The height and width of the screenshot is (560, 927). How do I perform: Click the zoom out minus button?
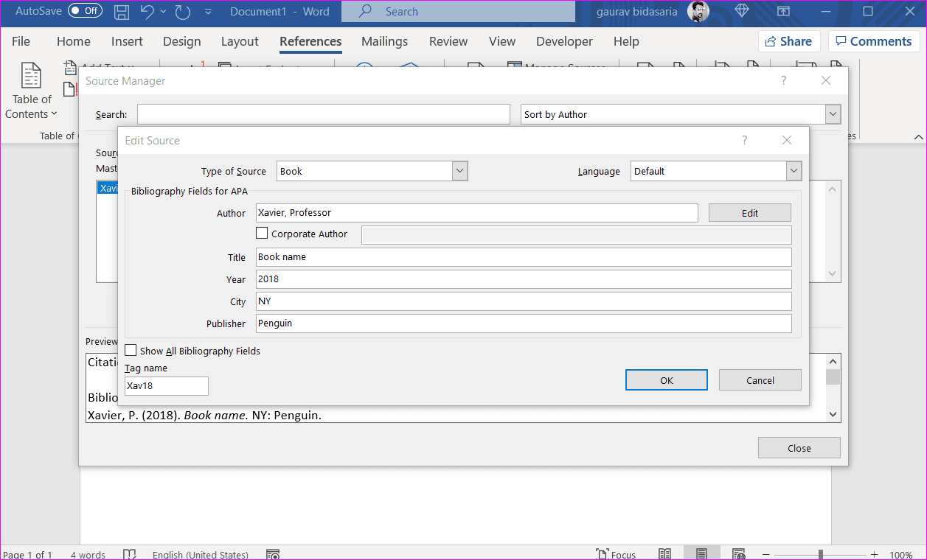(767, 555)
